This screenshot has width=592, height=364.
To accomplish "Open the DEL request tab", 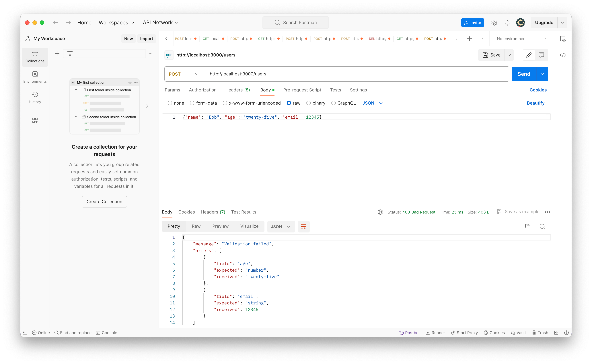I will [379, 38].
